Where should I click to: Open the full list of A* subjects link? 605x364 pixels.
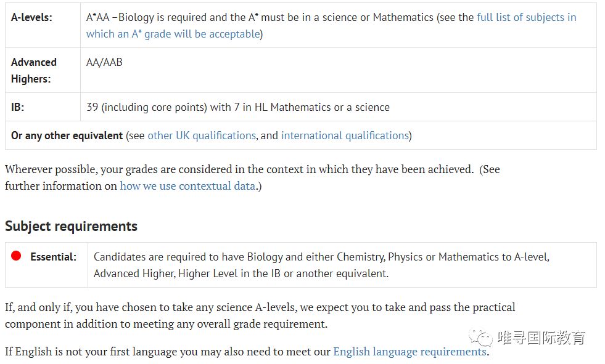pyautogui.click(x=331, y=25)
